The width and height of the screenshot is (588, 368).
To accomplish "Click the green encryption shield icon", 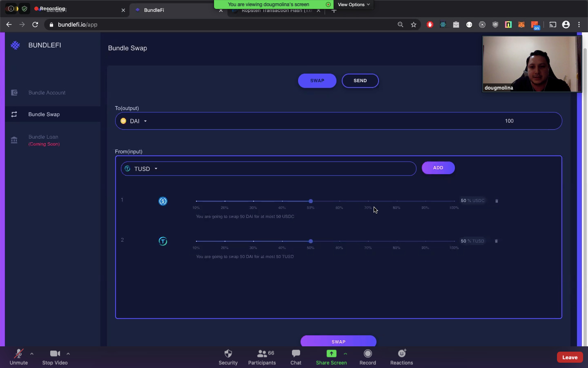I will 24,9.
